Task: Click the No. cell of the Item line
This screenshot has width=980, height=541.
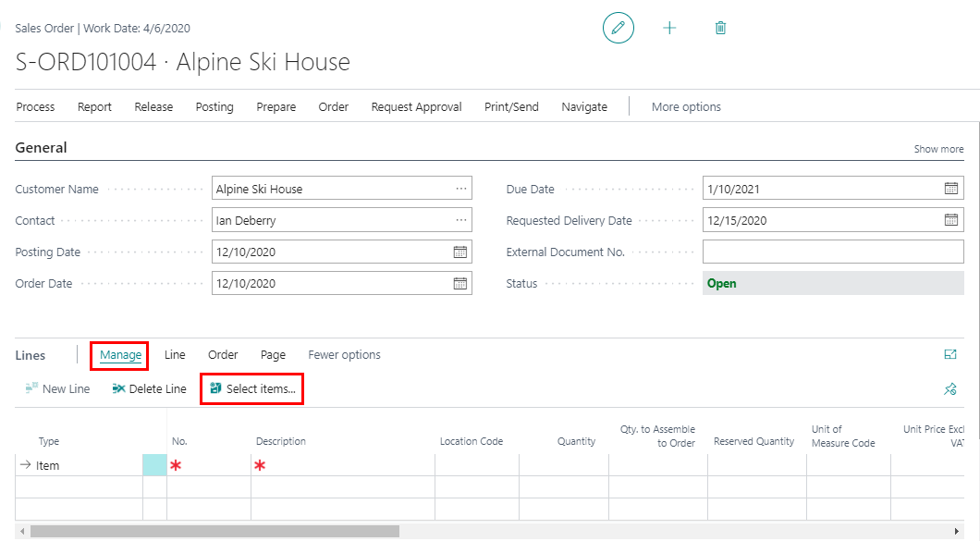Action: (x=209, y=465)
